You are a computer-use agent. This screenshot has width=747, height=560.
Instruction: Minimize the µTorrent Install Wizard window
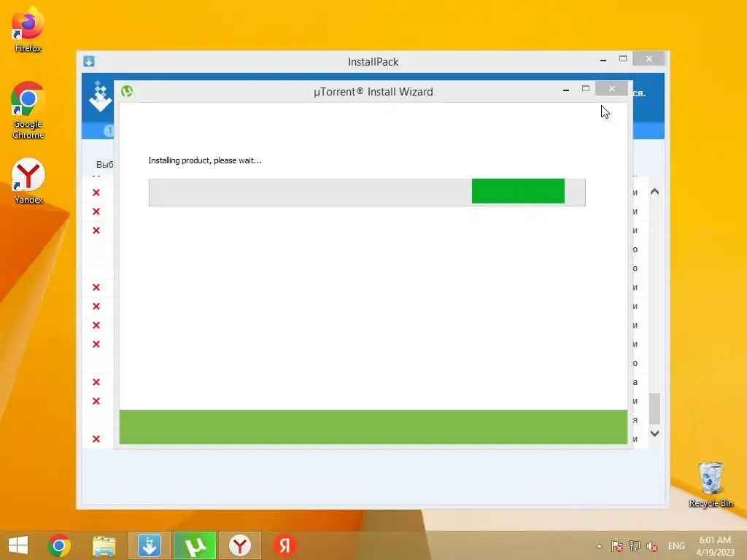click(x=566, y=90)
